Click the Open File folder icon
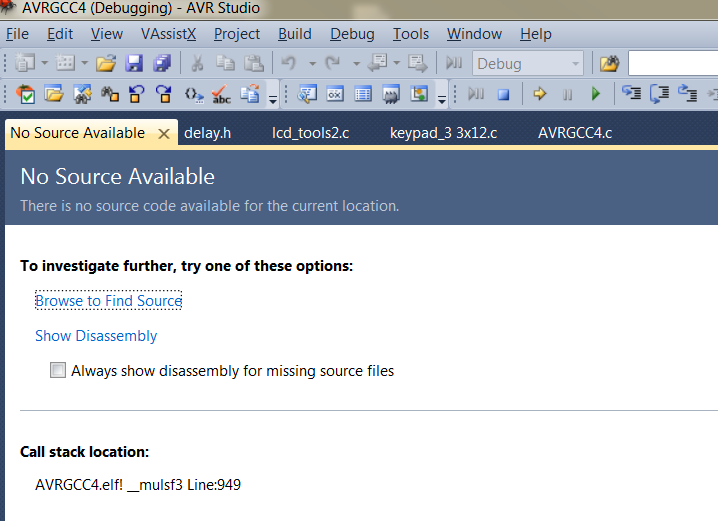Image resolution: width=718 pixels, height=521 pixels. 106,63
